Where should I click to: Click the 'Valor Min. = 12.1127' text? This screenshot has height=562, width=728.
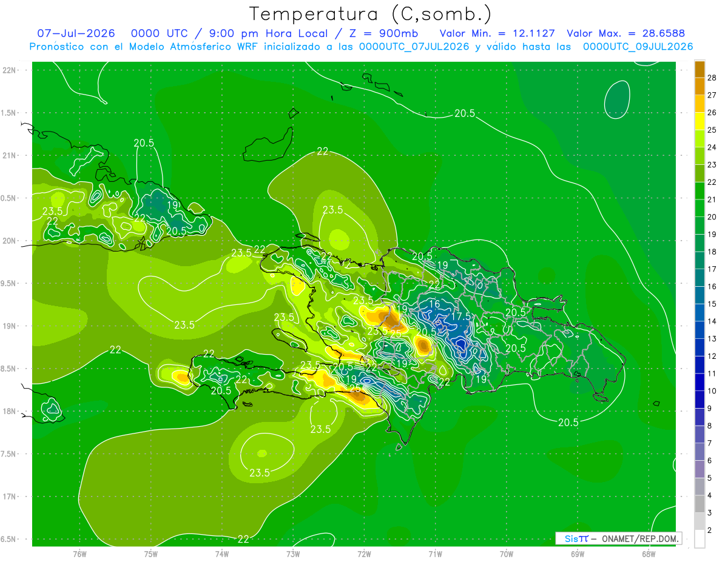click(497, 33)
